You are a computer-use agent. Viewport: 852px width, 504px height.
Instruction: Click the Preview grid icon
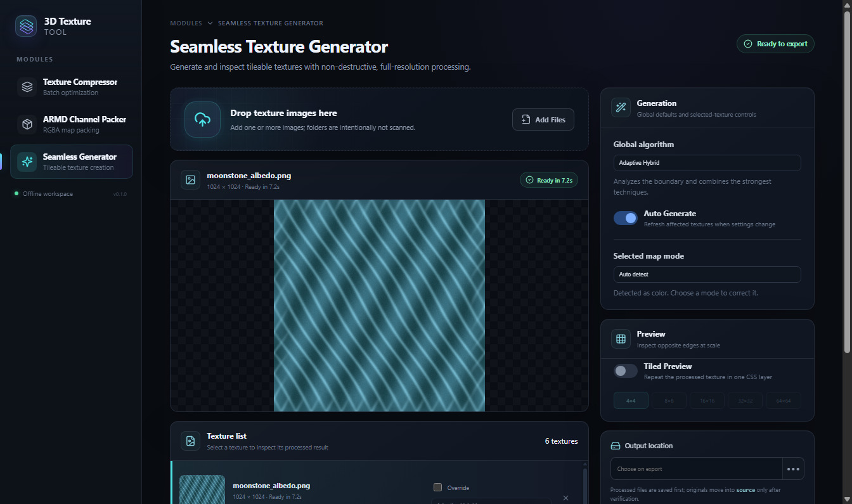(x=621, y=339)
